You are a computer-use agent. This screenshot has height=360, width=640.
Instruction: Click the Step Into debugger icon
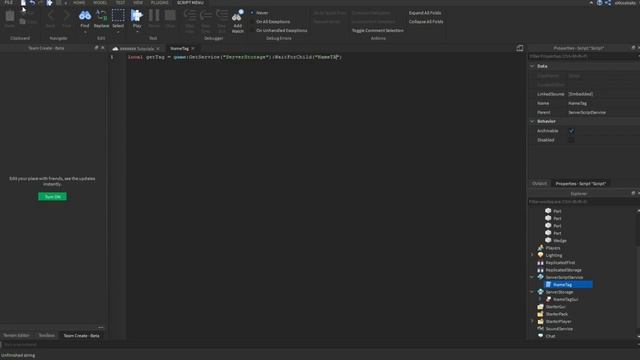tap(189, 20)
